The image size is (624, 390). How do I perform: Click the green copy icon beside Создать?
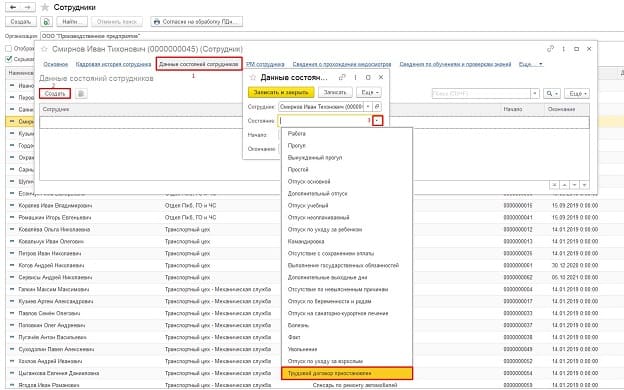[x=47, y=21]
